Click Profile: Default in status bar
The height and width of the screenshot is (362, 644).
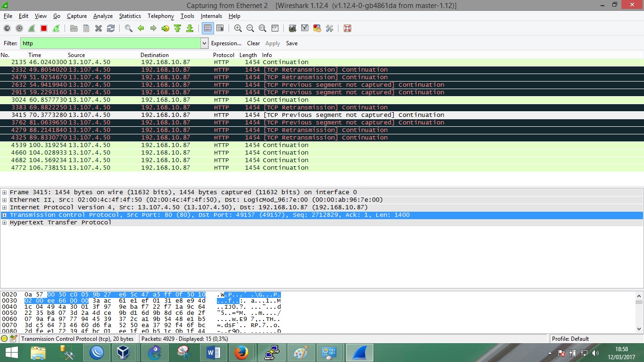coord(570,339)
